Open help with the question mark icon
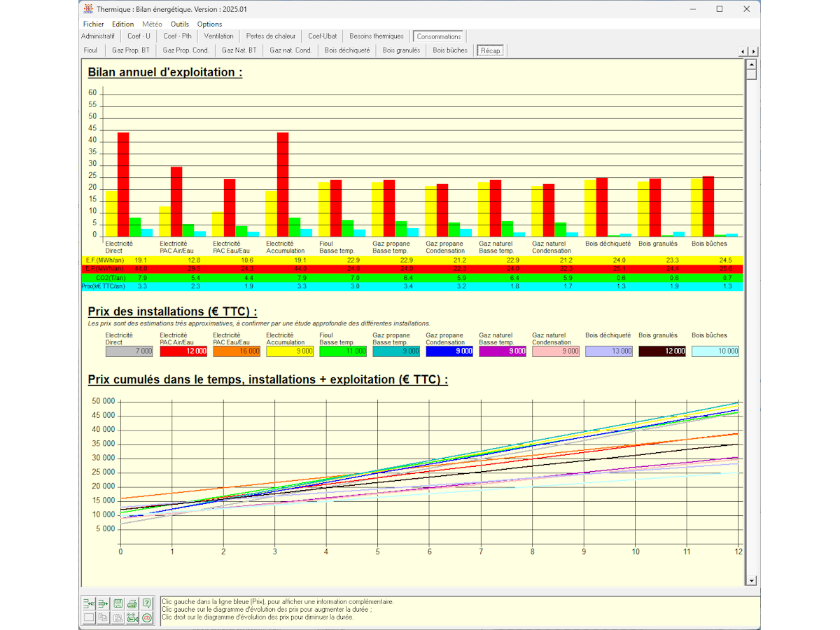840x630 pixels. tap(147, 603)
